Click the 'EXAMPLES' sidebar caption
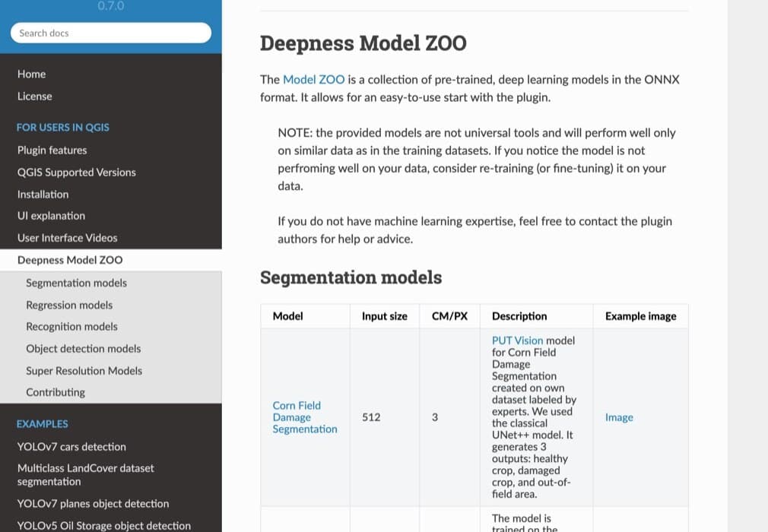The height and width of the screenshot is (532, 768). [42, 424]
